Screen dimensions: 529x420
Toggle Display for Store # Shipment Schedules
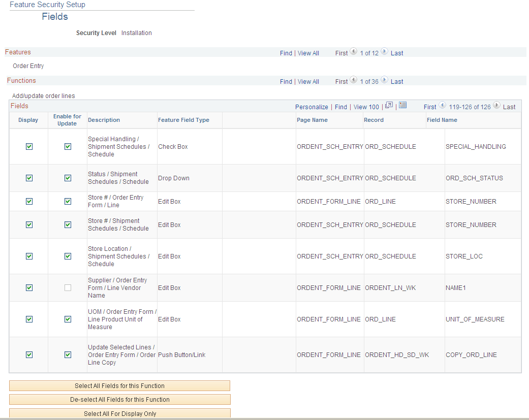[29, 224]
